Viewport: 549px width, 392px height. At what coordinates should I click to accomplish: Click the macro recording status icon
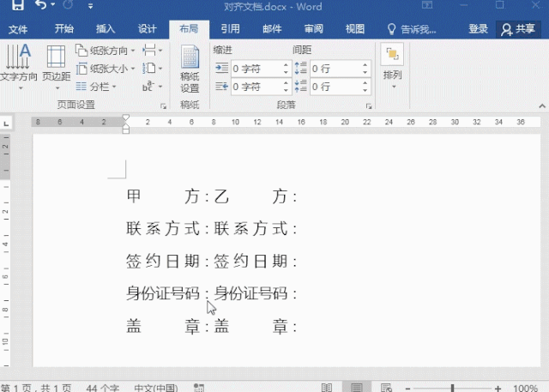[199, 388]
